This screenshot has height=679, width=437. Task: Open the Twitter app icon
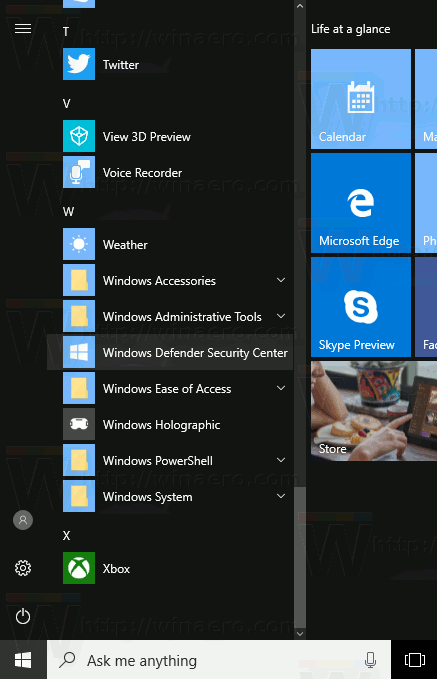tap(79, 64)
